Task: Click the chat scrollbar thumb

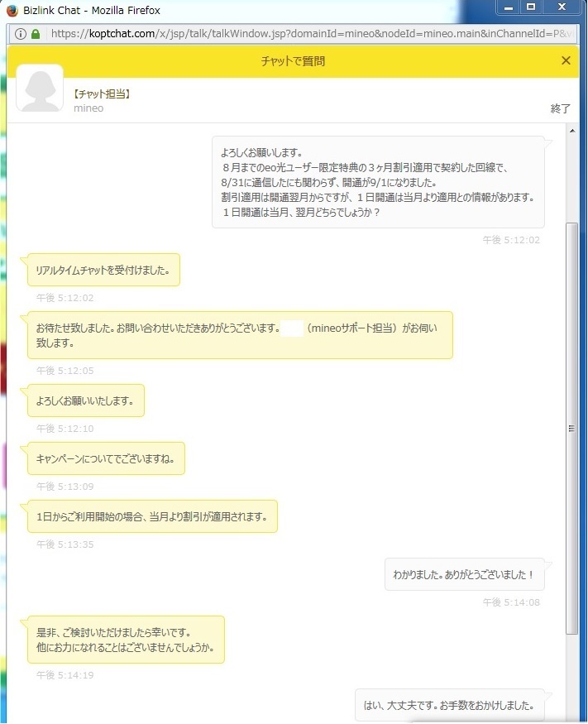Action: 572,428
